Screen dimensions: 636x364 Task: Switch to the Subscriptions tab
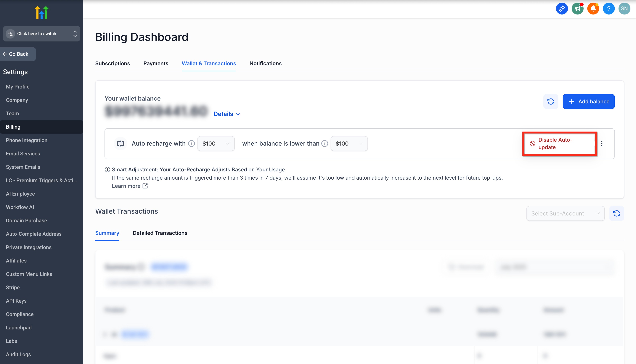point(113,64)
